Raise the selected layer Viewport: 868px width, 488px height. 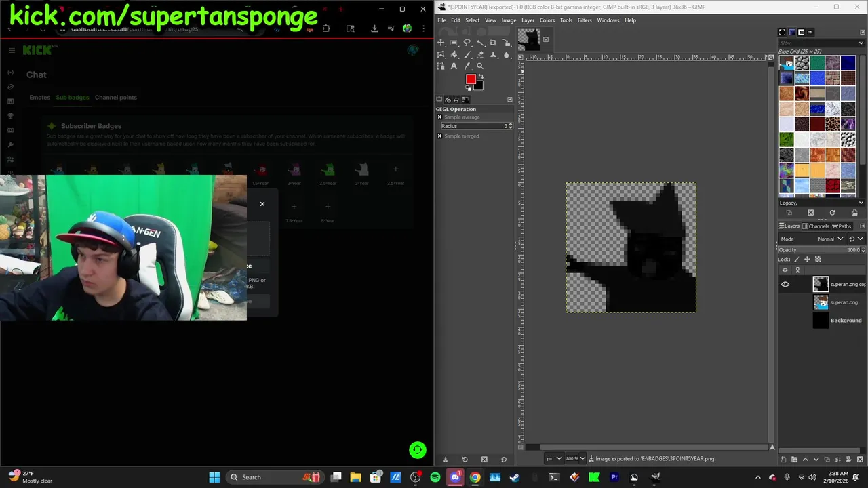(x=805, y=459)
